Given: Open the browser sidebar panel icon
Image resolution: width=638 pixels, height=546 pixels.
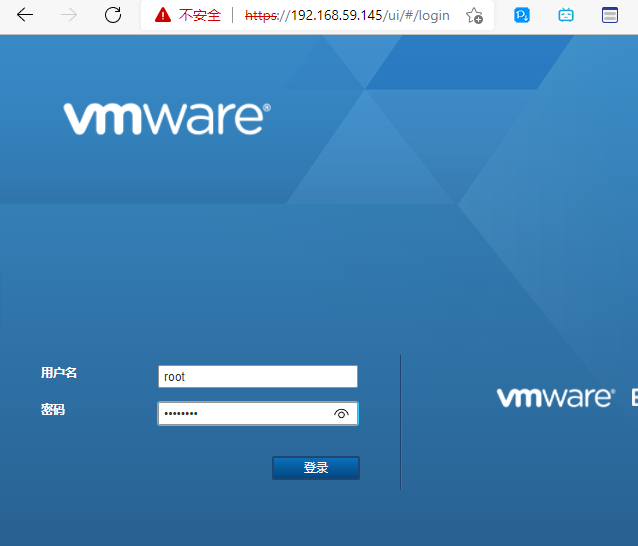Looking at the screenshot, I should [x=610, y=15].
